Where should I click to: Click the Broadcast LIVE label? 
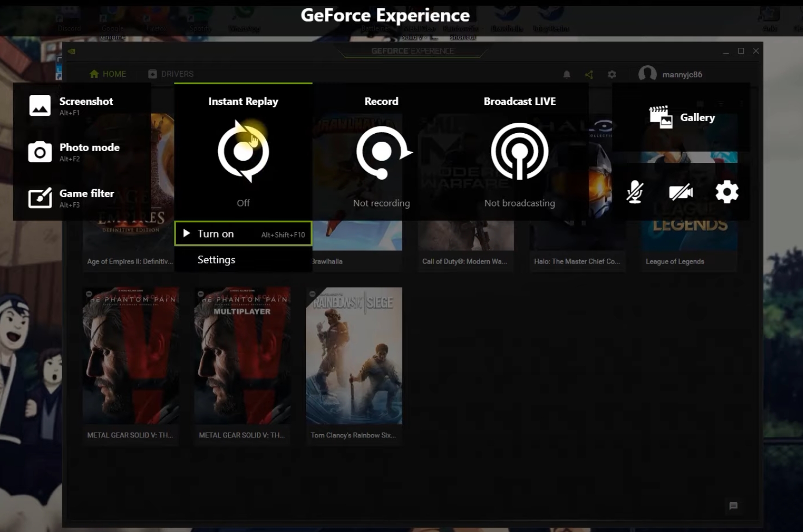(520, 101)
